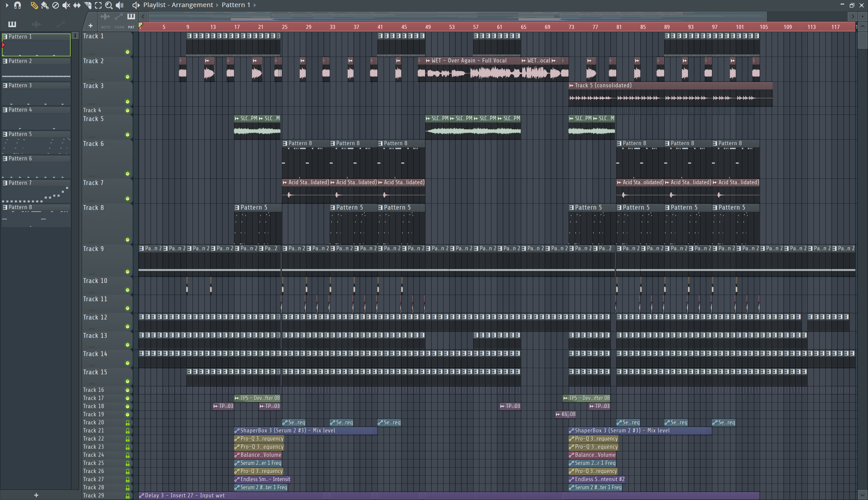Jump to bar 101 on the timeline
868x500 pixels.
tap(740, 27)
